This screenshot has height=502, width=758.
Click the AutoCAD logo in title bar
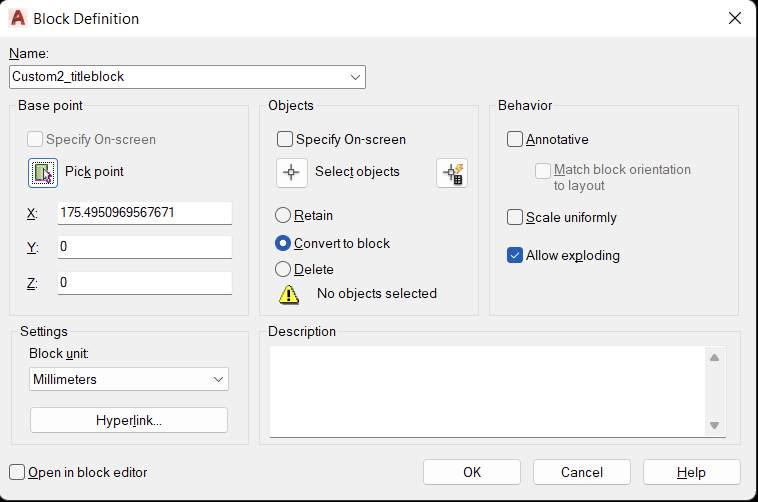coord(18,18)
